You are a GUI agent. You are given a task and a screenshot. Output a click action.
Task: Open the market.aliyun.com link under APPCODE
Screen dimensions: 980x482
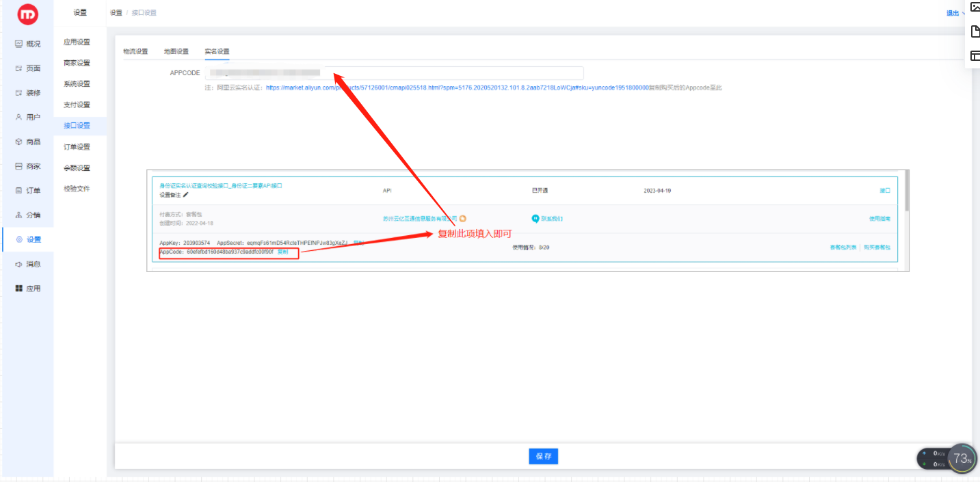point(457,88)
